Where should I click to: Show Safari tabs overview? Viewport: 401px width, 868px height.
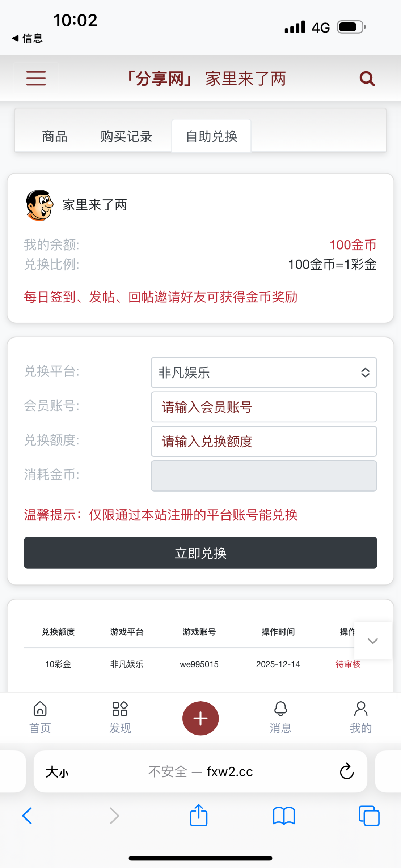[369, 816]
